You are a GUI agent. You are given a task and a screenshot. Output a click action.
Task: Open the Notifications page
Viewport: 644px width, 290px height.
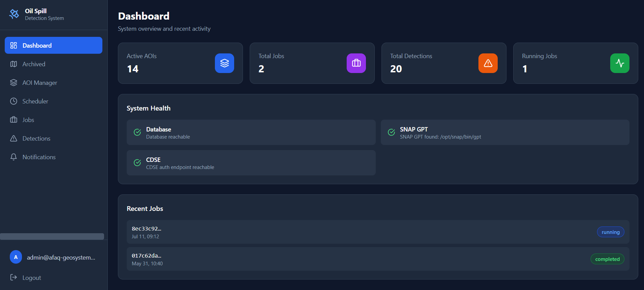53,157
